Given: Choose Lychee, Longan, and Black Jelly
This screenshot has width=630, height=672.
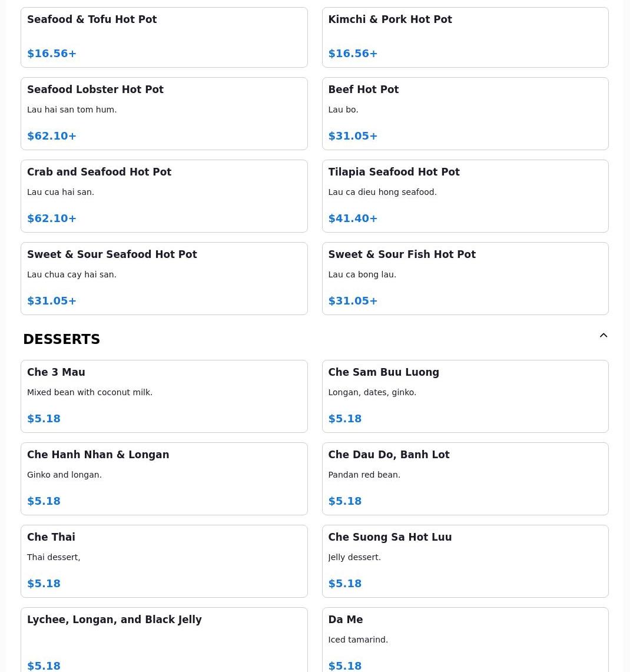Looking at the screenshot, I should (164, 640).
